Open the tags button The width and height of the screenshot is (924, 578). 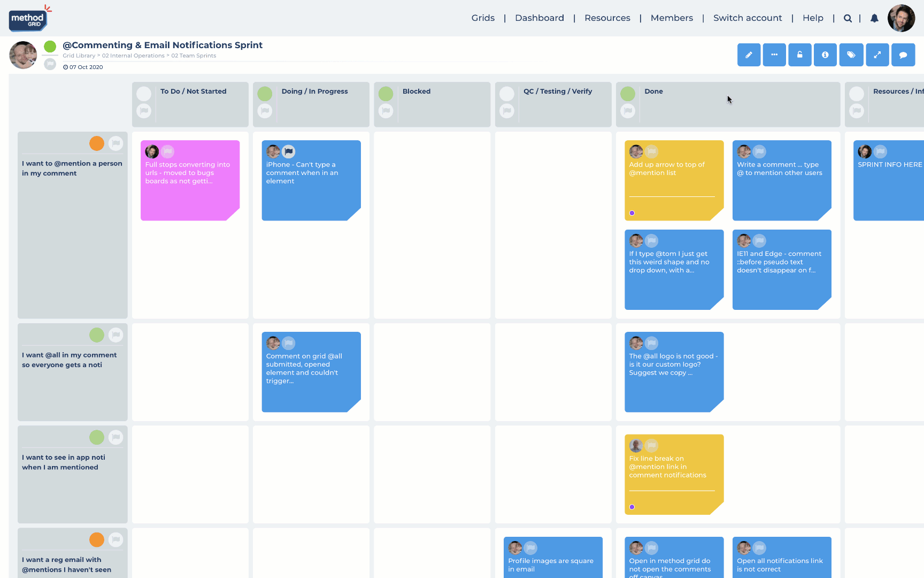(851, 55)
